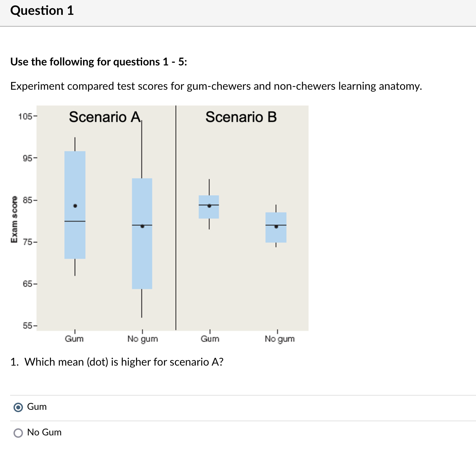476x458 pixels.
Task: Click the Scenario A No gum blue box
Action: (142, 233)
